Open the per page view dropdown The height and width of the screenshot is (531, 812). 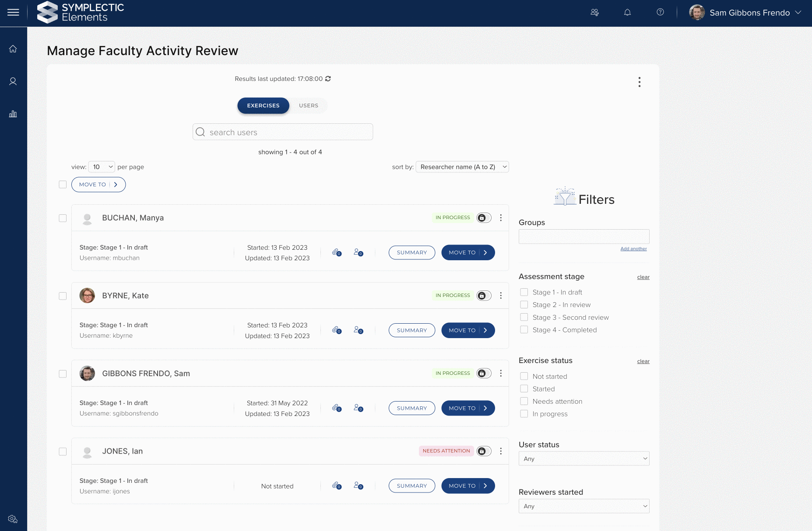click(102, 167)
